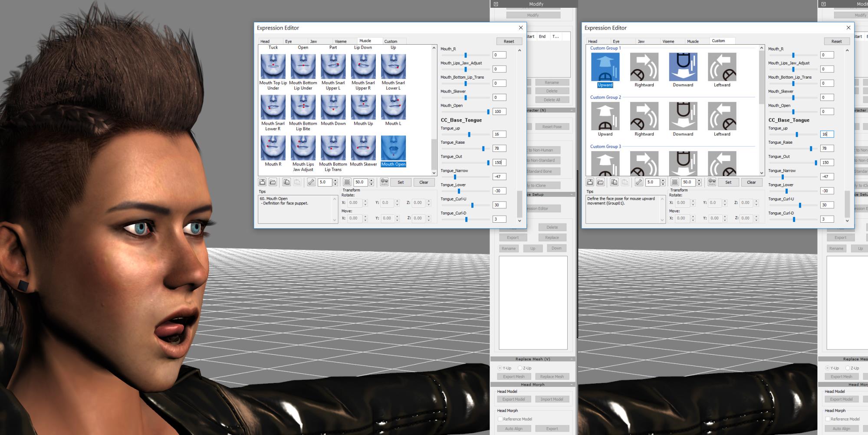The width and height of the screenshot is (868, 435).
Task: Click Set button in left Expression Editor
Action: tap(401, 182)
